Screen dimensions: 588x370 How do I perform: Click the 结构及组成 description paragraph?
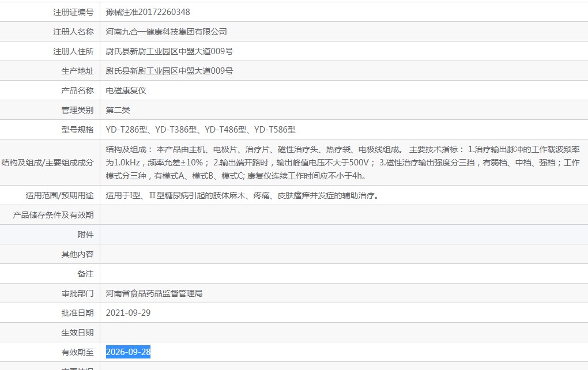click(x=342, y=162)
